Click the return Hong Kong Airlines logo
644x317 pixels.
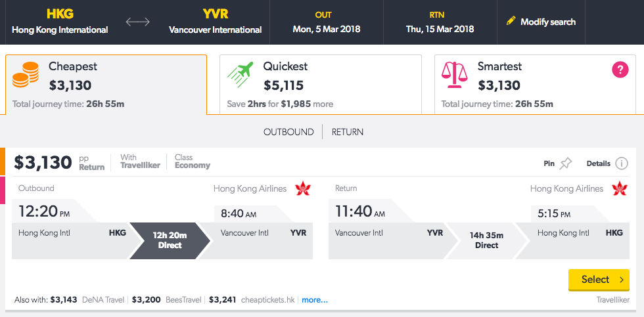620,188
